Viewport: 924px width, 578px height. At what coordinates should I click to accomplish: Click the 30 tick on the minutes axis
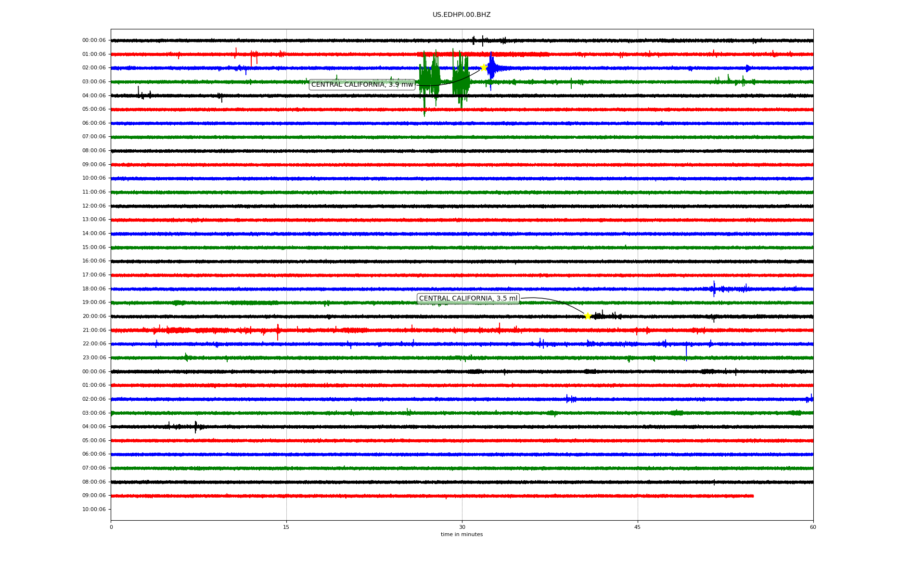coord(462,527)
